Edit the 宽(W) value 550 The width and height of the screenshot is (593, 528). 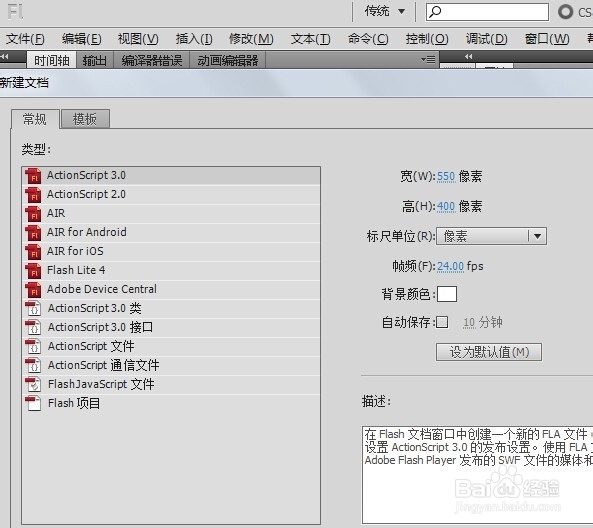coord(446,176)
